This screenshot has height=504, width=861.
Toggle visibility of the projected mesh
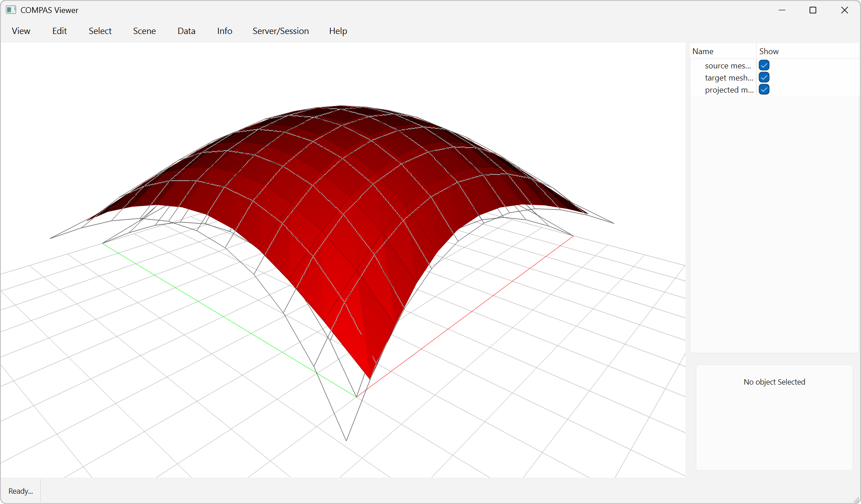763,89
